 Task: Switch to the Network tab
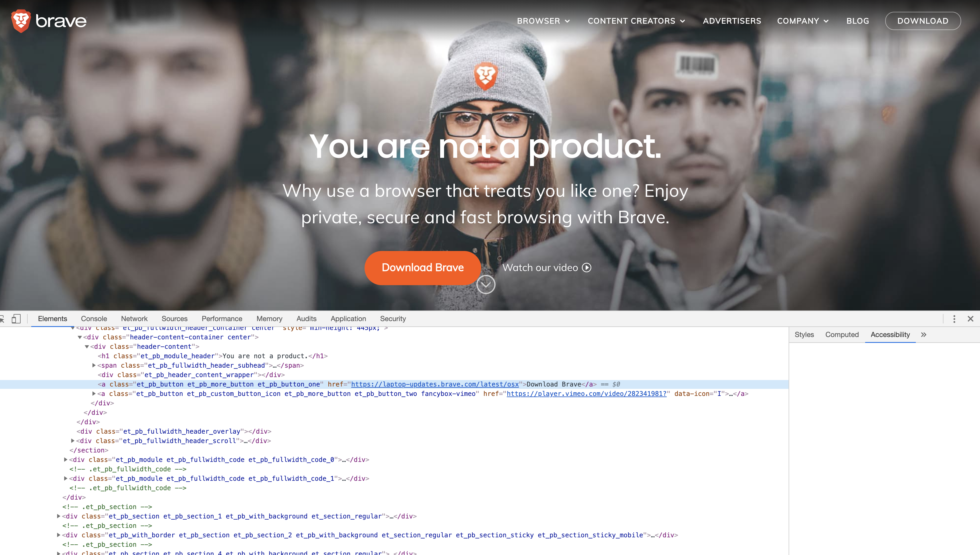(134, 319)
